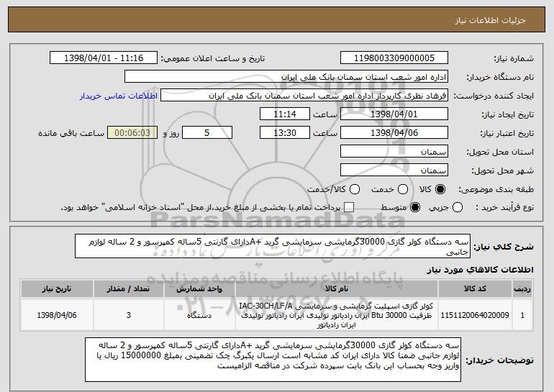The height and width of the screenshot is (392, 554).
Task: Click the need date cell 1398/04/06 in table
Action: pyautogui.click(x=57, y=315)
